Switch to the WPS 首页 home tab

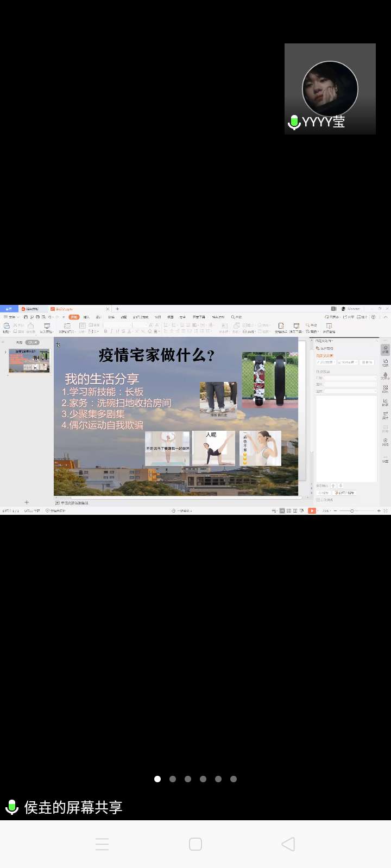9,309
